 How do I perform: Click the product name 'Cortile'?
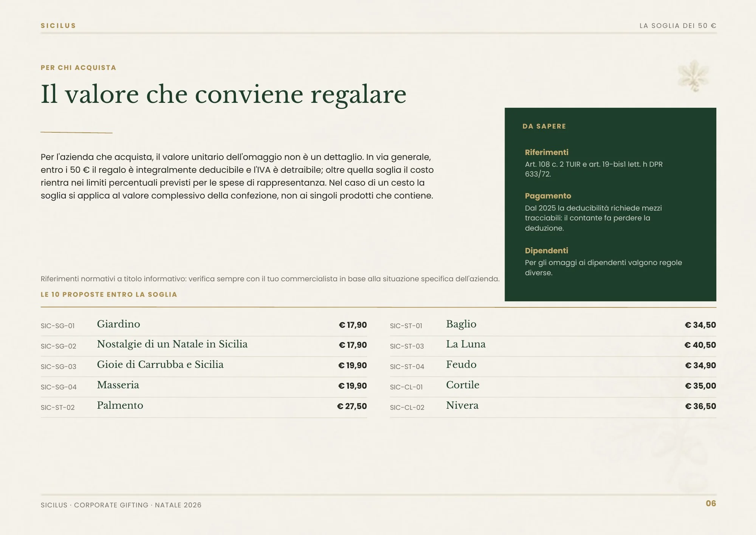(x=463, y=385)
